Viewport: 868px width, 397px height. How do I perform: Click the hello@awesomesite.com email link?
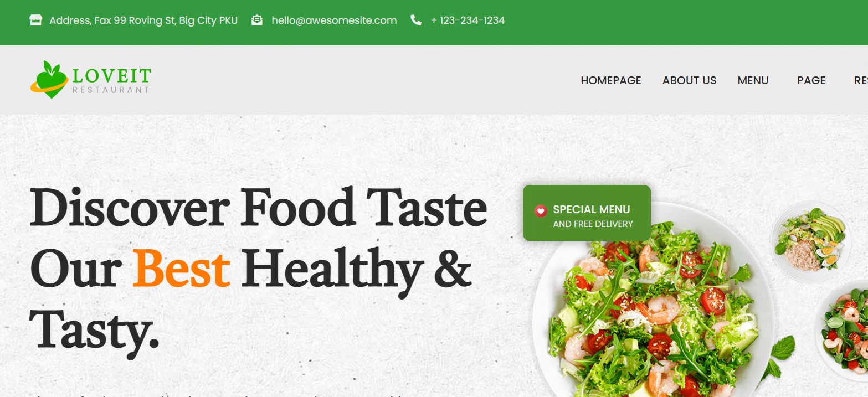[x=334, y=20]
